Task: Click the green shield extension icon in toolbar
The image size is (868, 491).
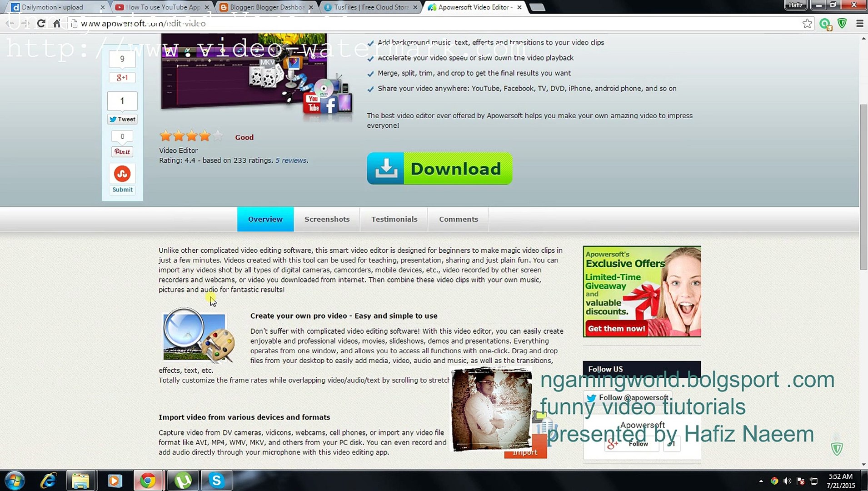Action: pyautogui.click(x=842, y=23)
